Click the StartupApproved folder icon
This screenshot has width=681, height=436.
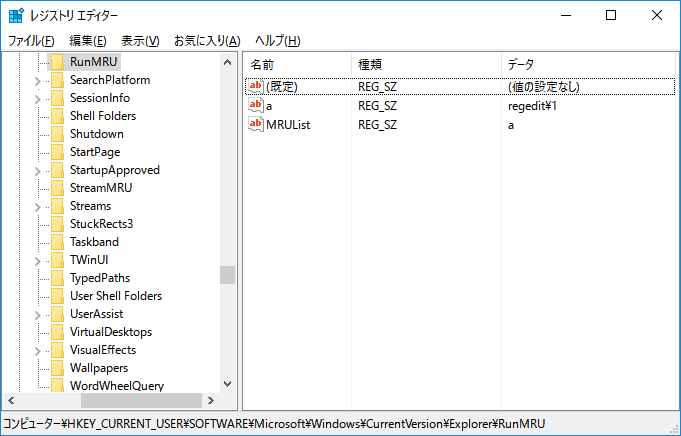pyautogui.click(x=57, y=170)
